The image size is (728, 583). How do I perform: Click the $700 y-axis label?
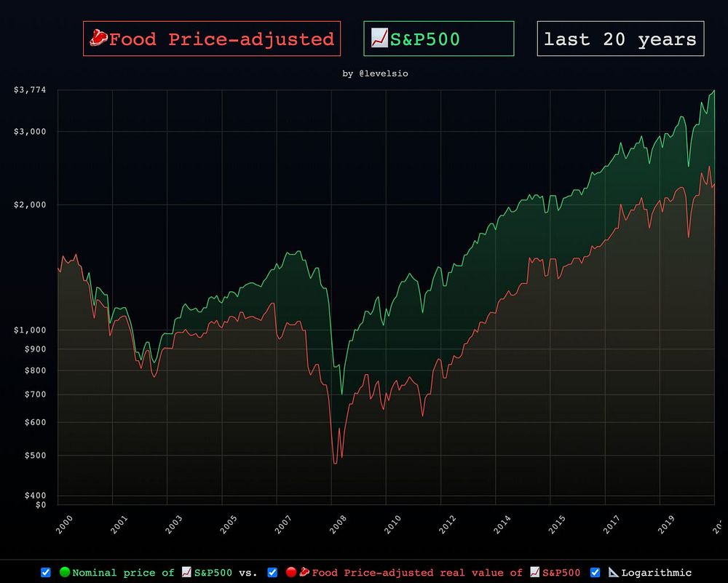35,394
